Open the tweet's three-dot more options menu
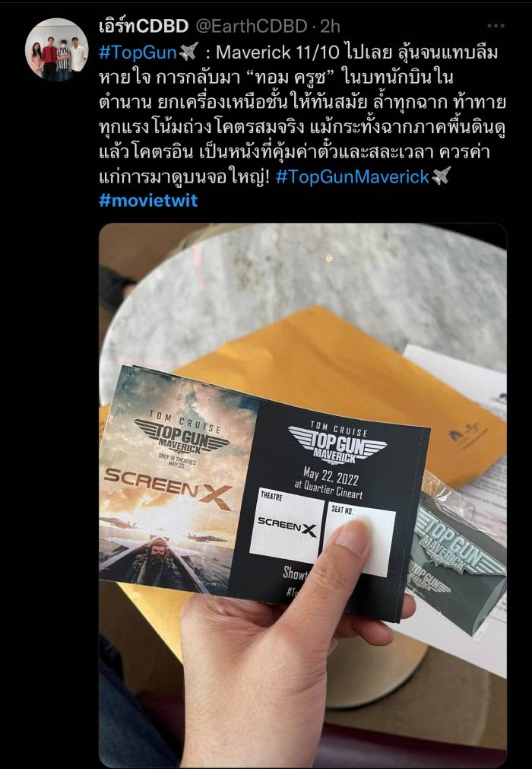Viewport: 532px width, 769px height. click(496, 26)
